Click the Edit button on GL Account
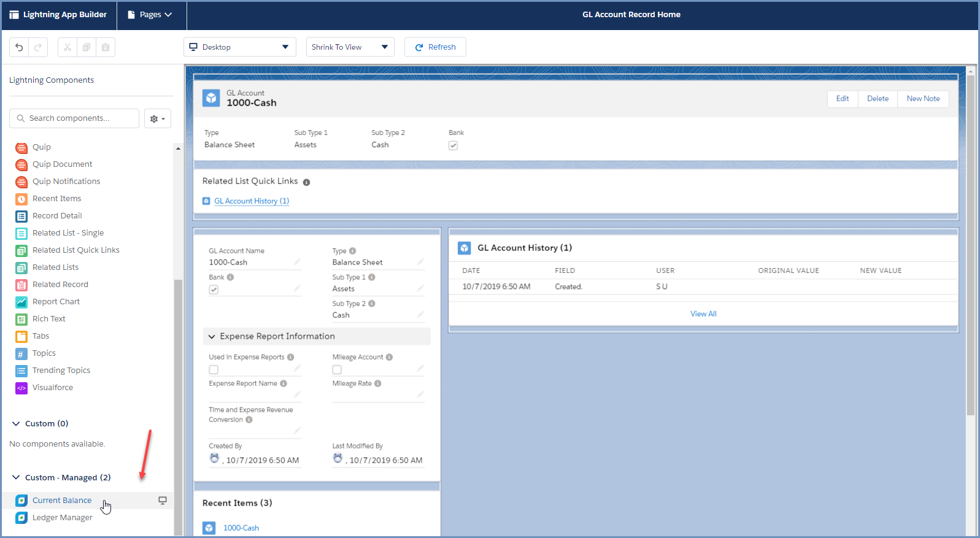This screenshot has width=980, height=538. 843,99
